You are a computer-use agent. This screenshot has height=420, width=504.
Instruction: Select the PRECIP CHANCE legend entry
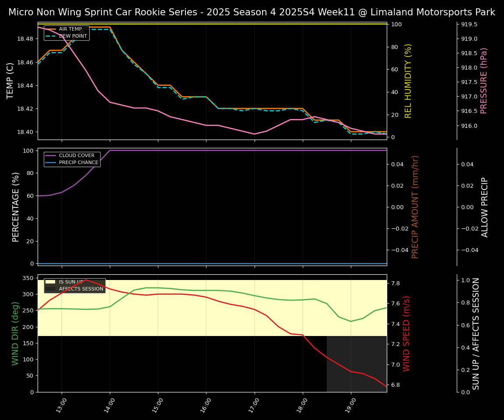[78, 163]
